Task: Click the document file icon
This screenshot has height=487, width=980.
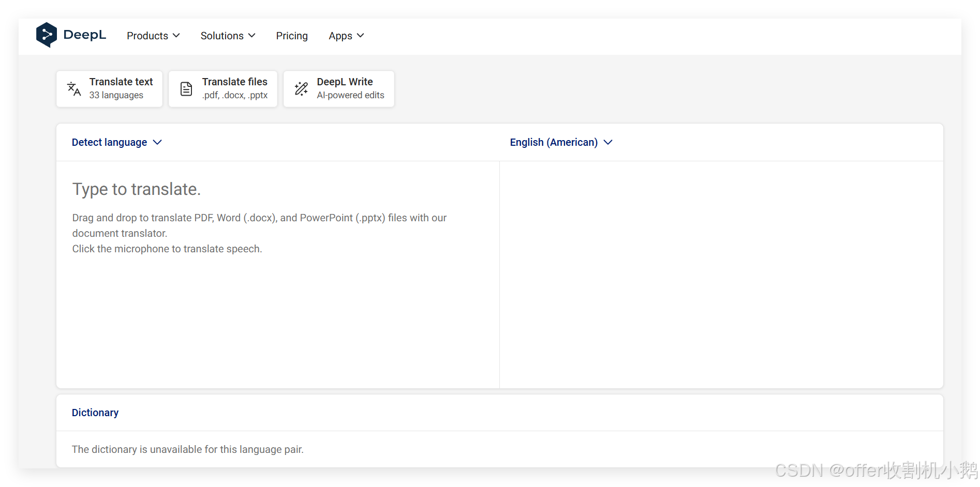Action: coord(186,89)
